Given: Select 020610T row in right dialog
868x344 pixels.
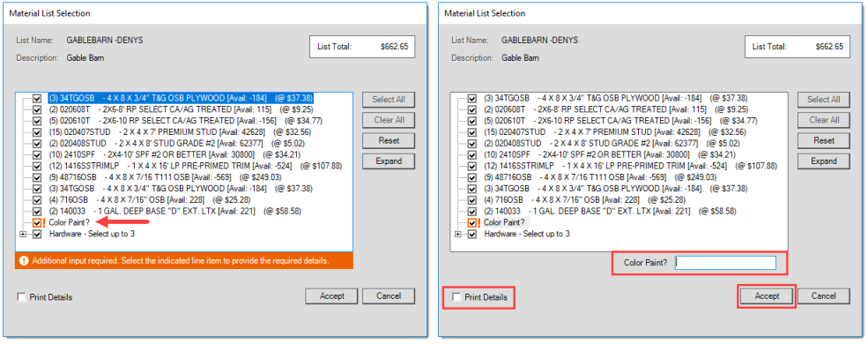Looking at the screenshot, I should 620,120.
